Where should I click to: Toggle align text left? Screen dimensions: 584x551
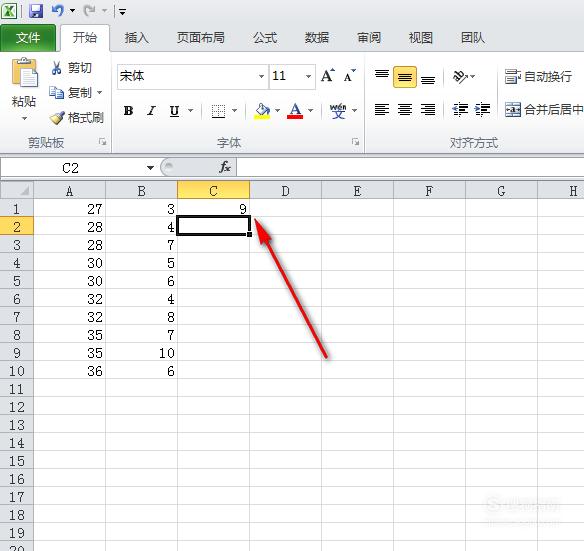[382, 109]
